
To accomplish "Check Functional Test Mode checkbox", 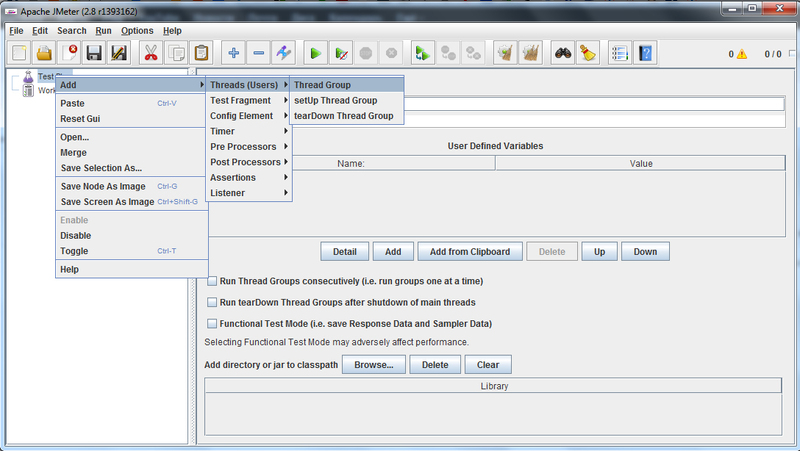I will tap(212, 324).
